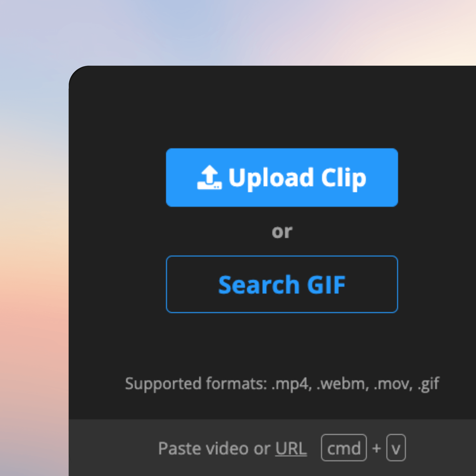The height and width of the screenshot is (476, 476).
Task: Click the blue Upload Clip button
Action: [x=282, y=177]
